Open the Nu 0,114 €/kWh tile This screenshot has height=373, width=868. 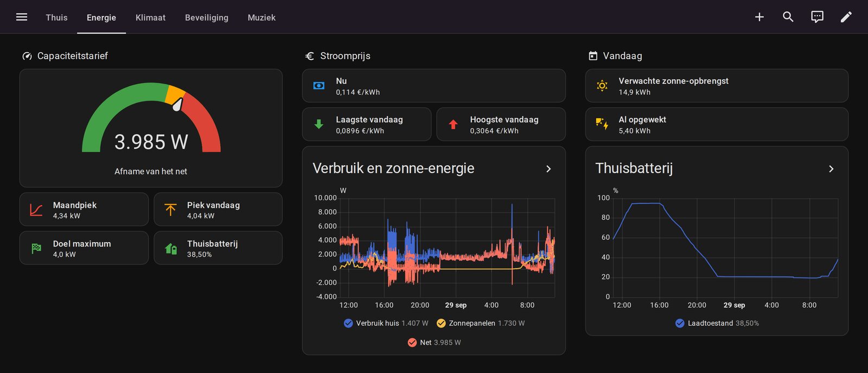pos(434,86)
